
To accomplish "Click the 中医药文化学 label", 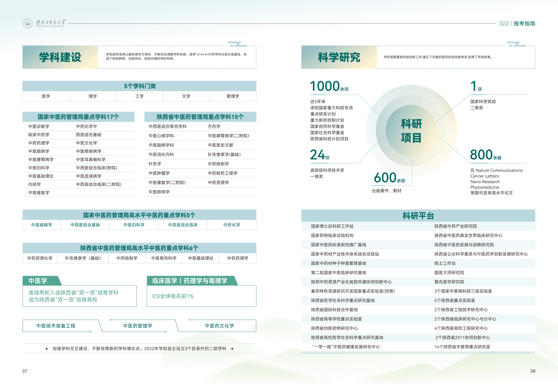I will (219, 326).
